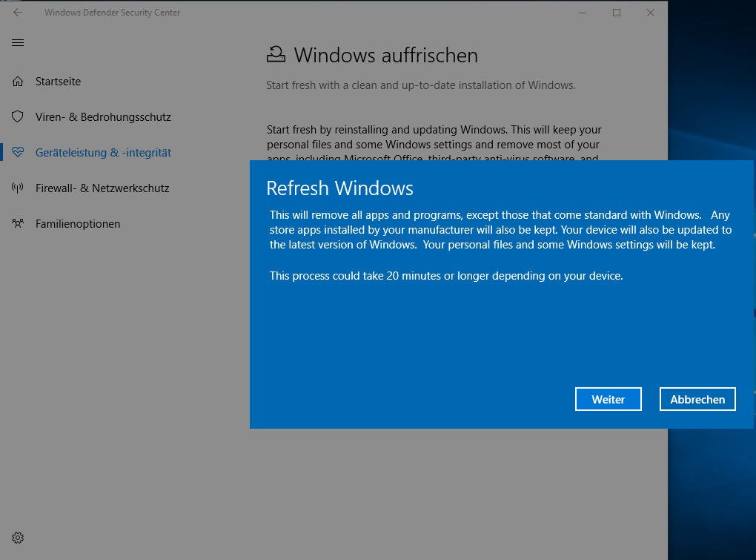This screenshot has height=560, width=756.
Task: Click the antenna icon for firewall
Action: [18, 188]
